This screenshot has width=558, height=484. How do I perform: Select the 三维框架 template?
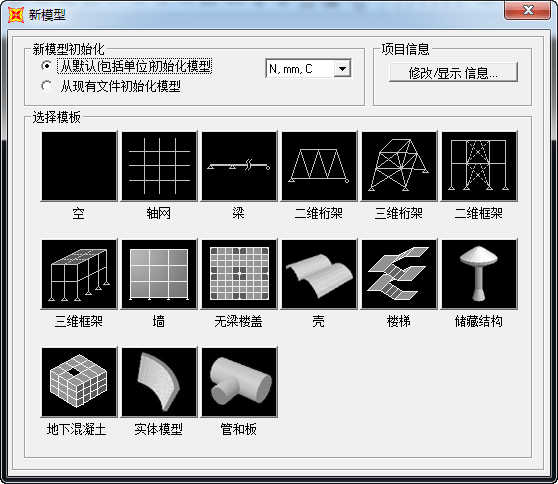[79, 274]
